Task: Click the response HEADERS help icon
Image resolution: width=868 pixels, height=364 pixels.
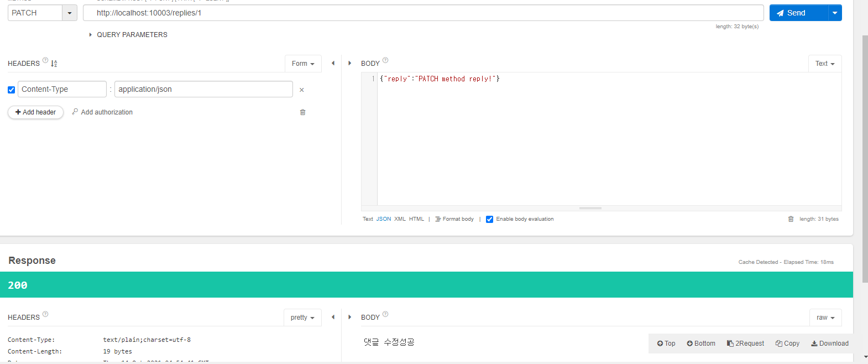Action: (x=45, y=314)
